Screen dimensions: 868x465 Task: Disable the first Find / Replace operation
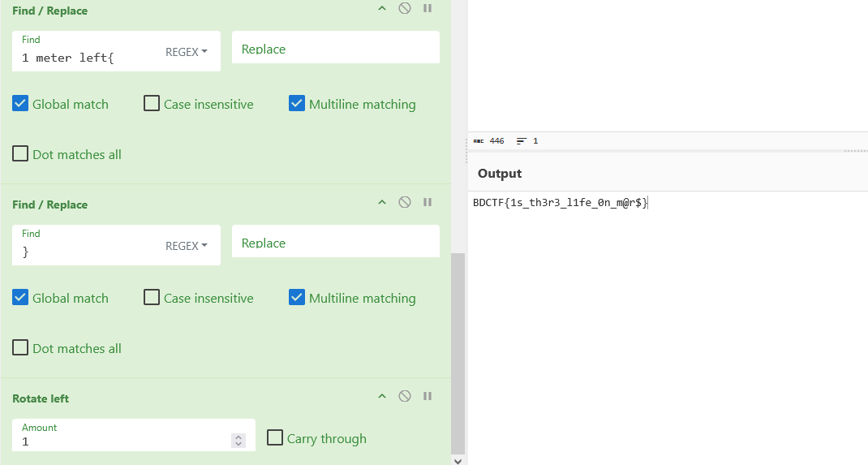[405, 8]
